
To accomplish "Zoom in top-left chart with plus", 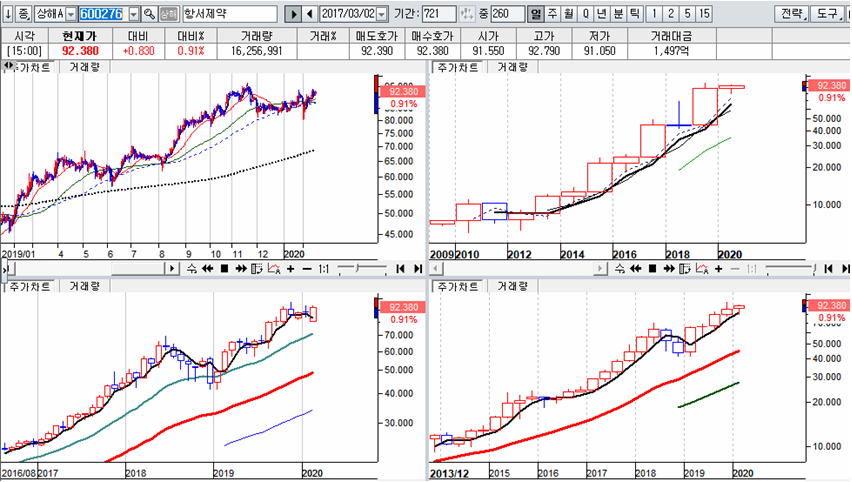I will [x=291, y=268].
